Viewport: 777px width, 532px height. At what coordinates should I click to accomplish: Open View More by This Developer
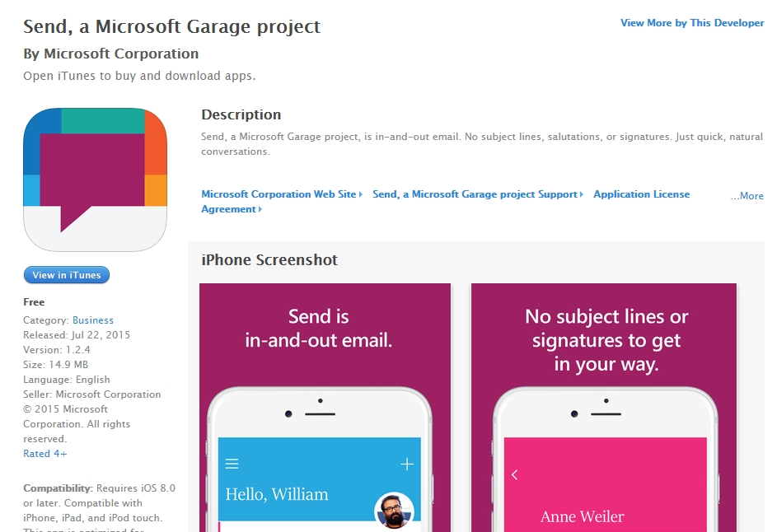pyautogui.click(x=691, y=23)
